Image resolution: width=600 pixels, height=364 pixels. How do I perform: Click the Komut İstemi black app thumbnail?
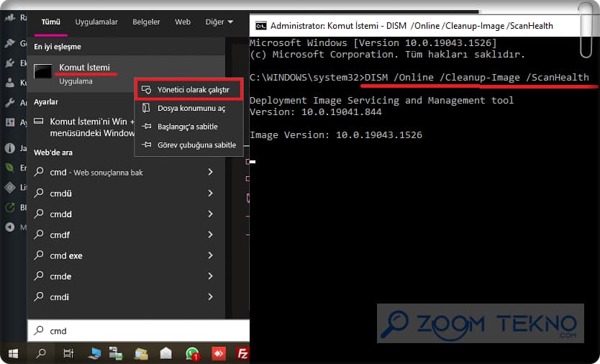[x=42, y=71]
